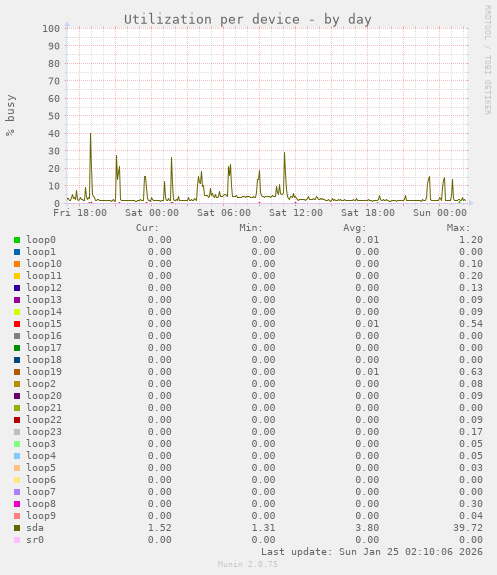
Task: Click loop0 max value 1.20
Action: pyautogui.click(x=471, y=240)
